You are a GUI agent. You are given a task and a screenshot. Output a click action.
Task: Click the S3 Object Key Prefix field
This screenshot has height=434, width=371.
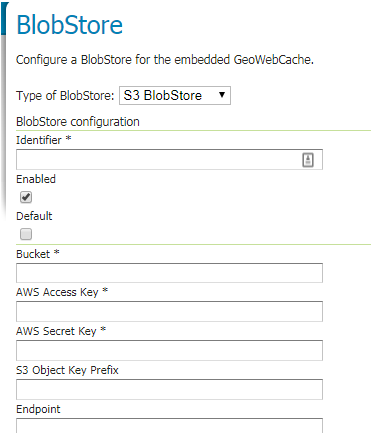click(x=169, y=389)
